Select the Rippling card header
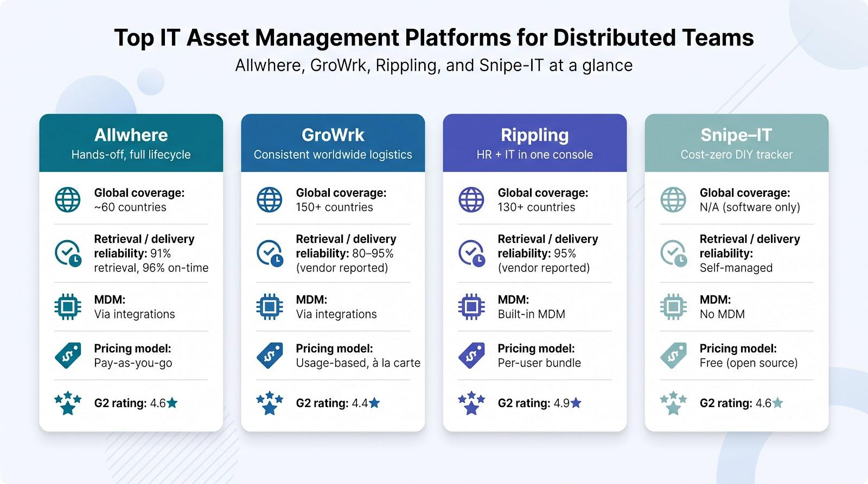 pos(535,143)
